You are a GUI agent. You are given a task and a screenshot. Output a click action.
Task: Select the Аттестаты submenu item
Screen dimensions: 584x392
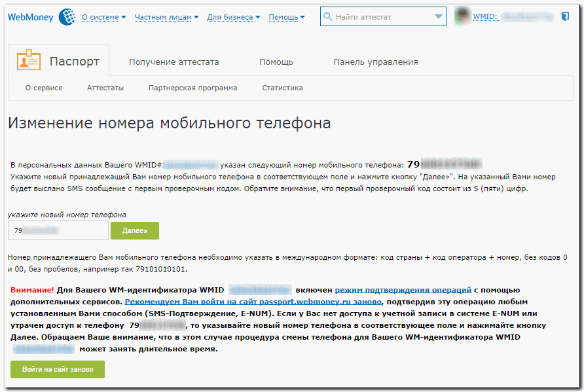pyautogui.click(x=105, y=88)
